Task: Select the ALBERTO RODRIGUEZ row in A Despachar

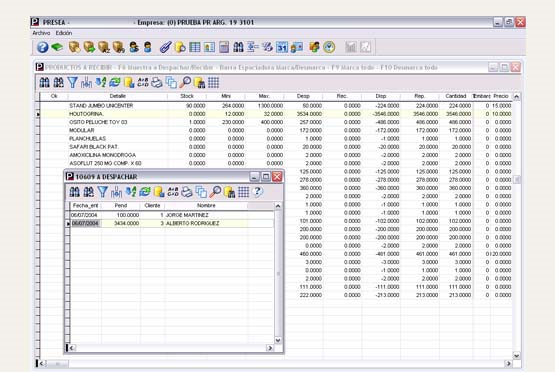Action: click(172, 223)
